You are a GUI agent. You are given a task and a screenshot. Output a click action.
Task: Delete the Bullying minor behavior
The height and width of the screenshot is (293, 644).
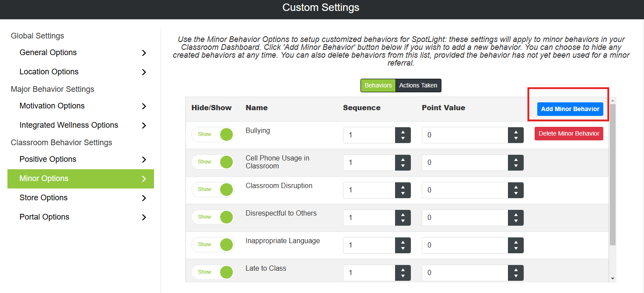click(569, 134)
